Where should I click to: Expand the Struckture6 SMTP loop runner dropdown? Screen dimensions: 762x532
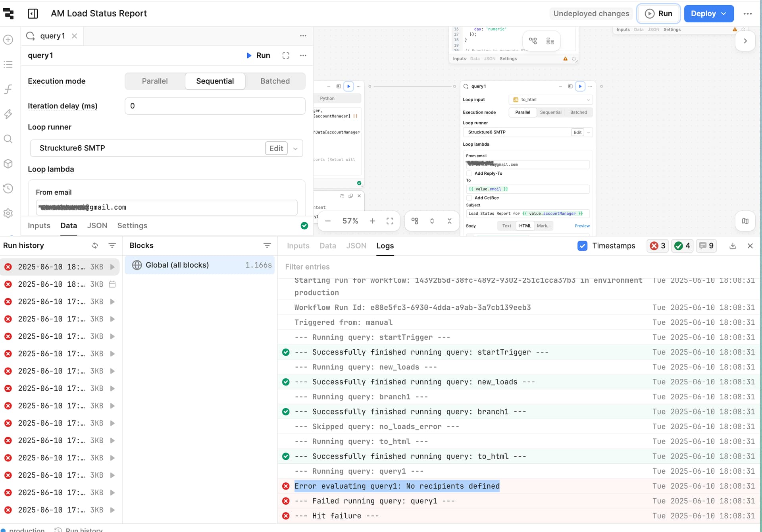[296, 148]
